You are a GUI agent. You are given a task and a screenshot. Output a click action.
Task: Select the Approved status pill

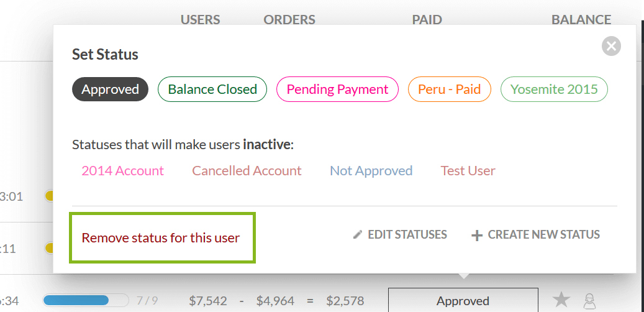click(110, 89)
